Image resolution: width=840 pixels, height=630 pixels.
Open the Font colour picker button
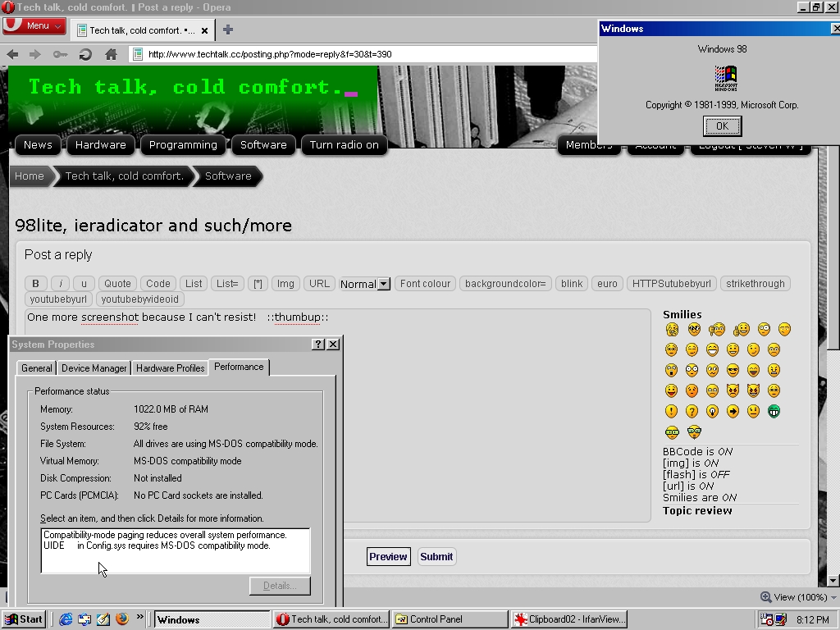tap(426, 283)
